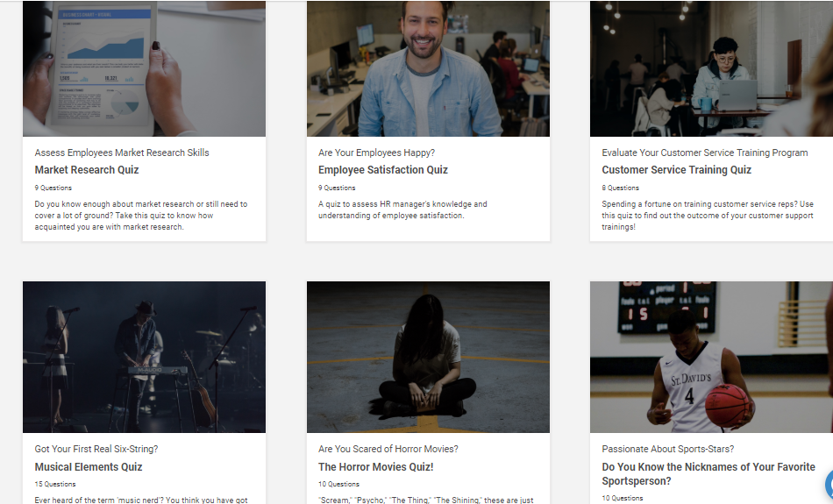Select the Employee Satisfaction Quiz smiling man photo
Viewport: 833px width, 504px height.
tap(428, 68)
